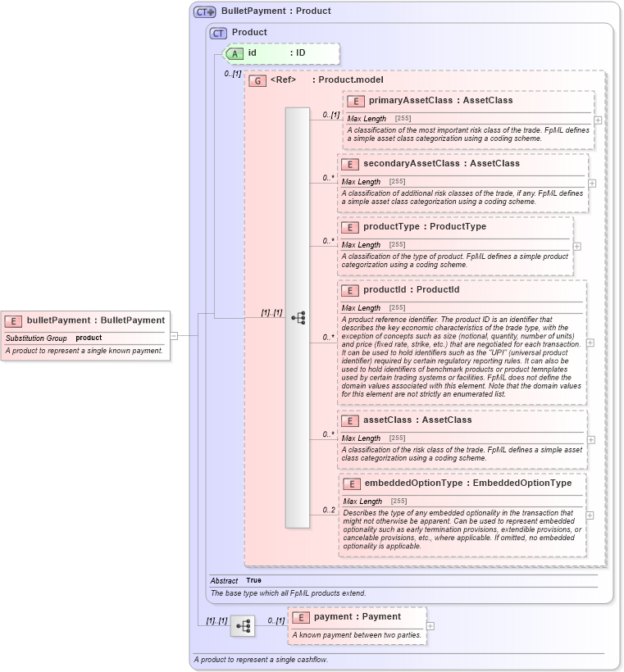Click Max Length [255] under primaryAssetClass

pyautogui.click(x=379, y=119)
